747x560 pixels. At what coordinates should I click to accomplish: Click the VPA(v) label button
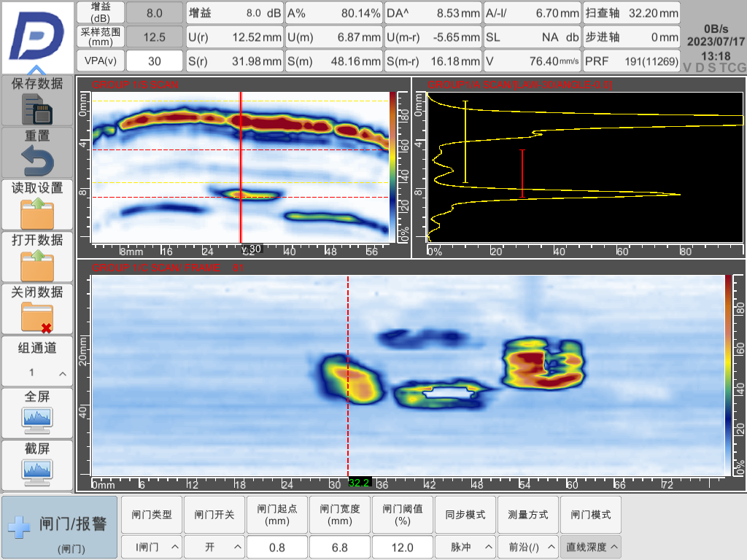(101, 61)
